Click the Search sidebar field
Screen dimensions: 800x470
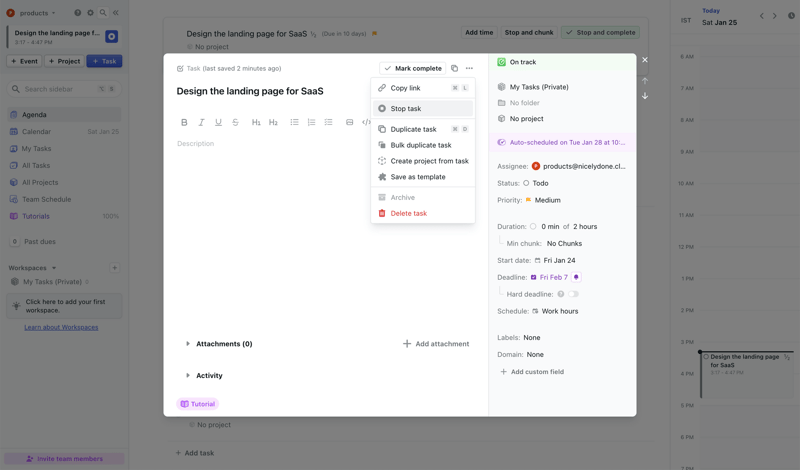click(64, 89)
